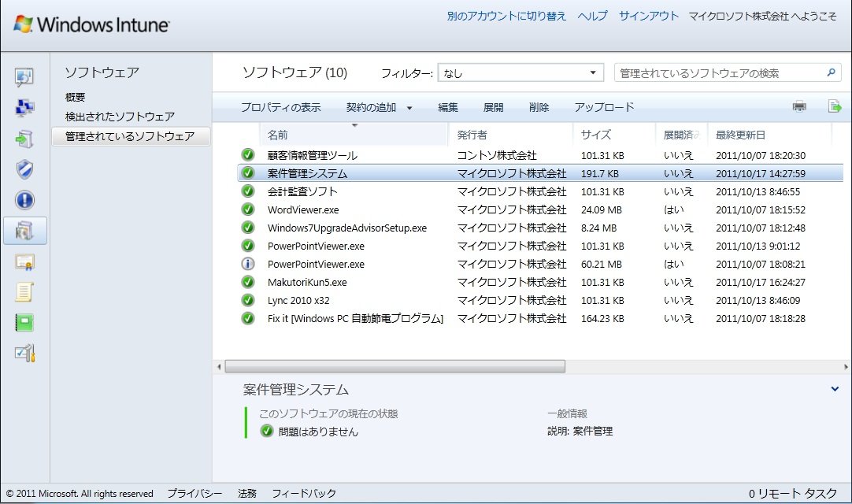The width and height of the screenshot is (852, 504).
Task: Open the Endpoint Protection shield icon
Action: (x=24, y=169)
